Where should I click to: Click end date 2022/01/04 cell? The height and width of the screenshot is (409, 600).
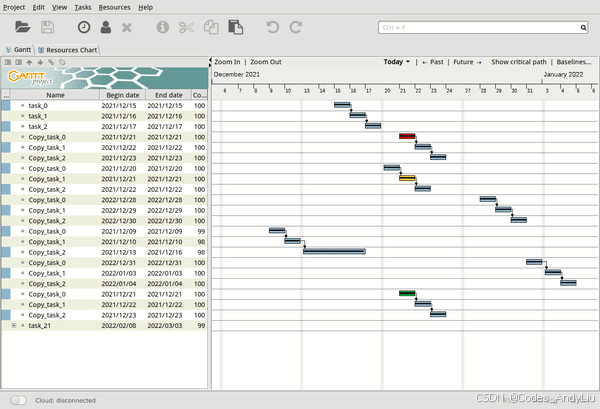[x=165, y=284]
